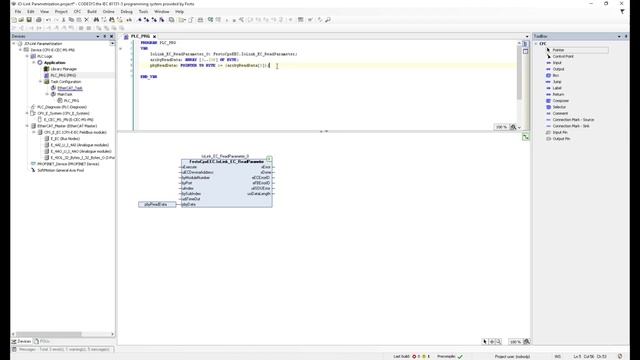Select EtherCAT_Task in device tree

pos(70,88)
